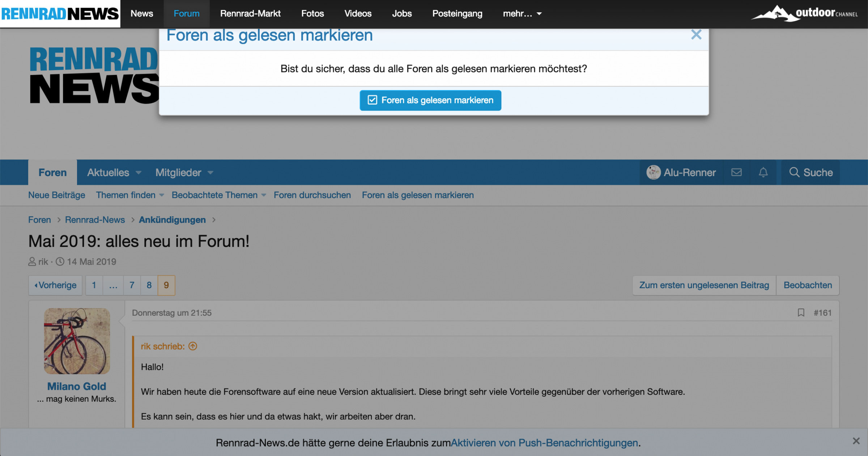The width and height of the screenshot is (868, 456).
Task: Click the Suche magnifier icon
Action: (x=794, y=172)
